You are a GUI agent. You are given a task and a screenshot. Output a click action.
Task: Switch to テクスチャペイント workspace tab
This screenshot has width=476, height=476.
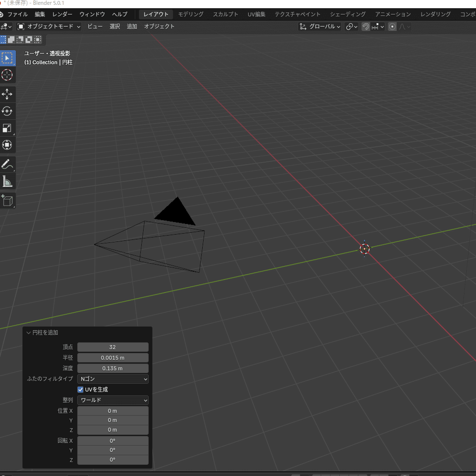click(x=297, y=14)
